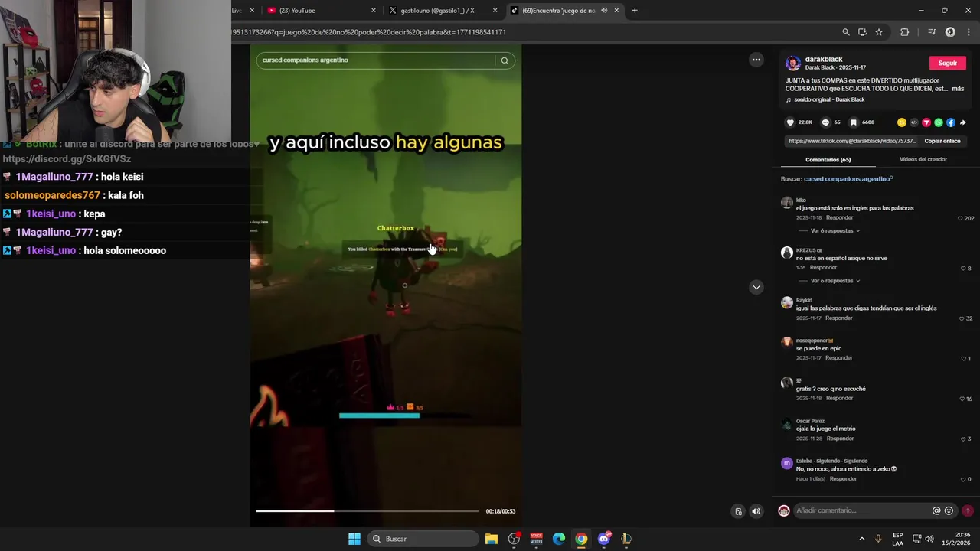
Task: Insert mention with the @ icon
Action: click(936, 510)
